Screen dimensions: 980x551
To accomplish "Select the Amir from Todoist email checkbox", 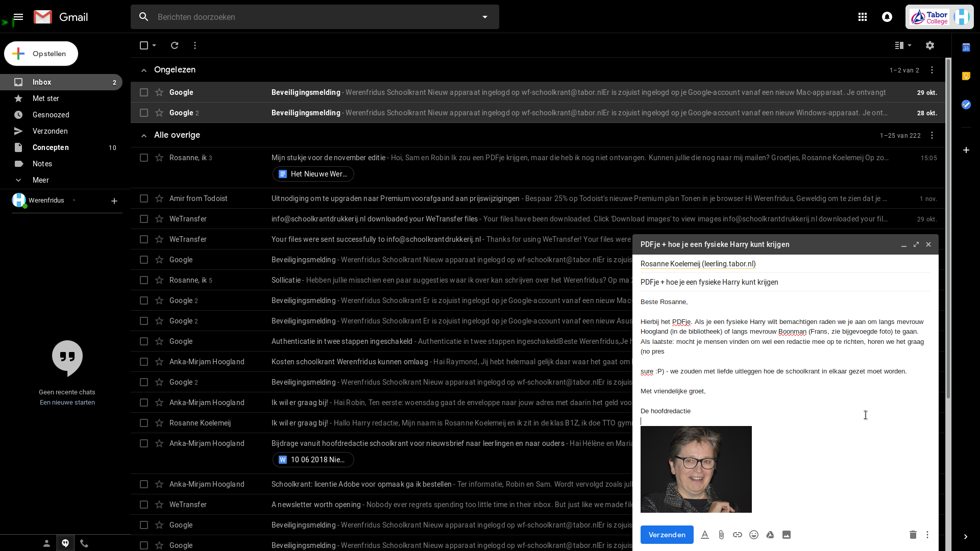I will 144,198.
